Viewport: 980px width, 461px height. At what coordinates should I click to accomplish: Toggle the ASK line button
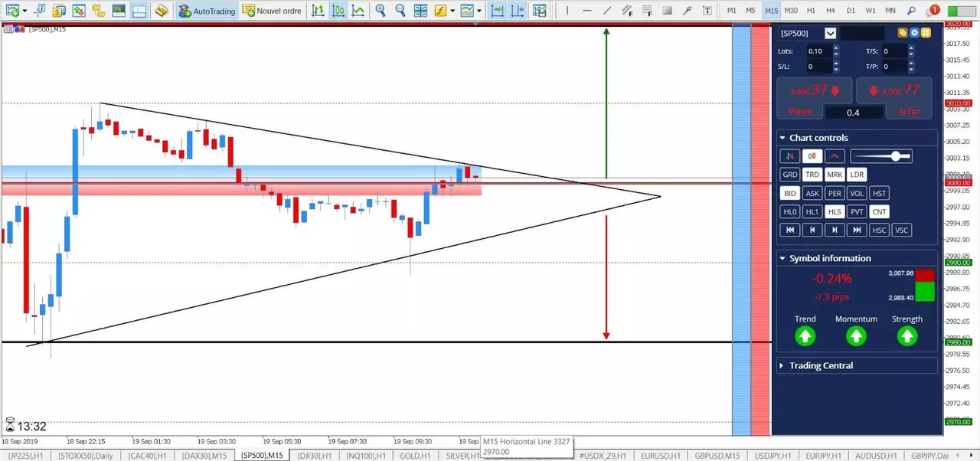(x=812, y=193)
